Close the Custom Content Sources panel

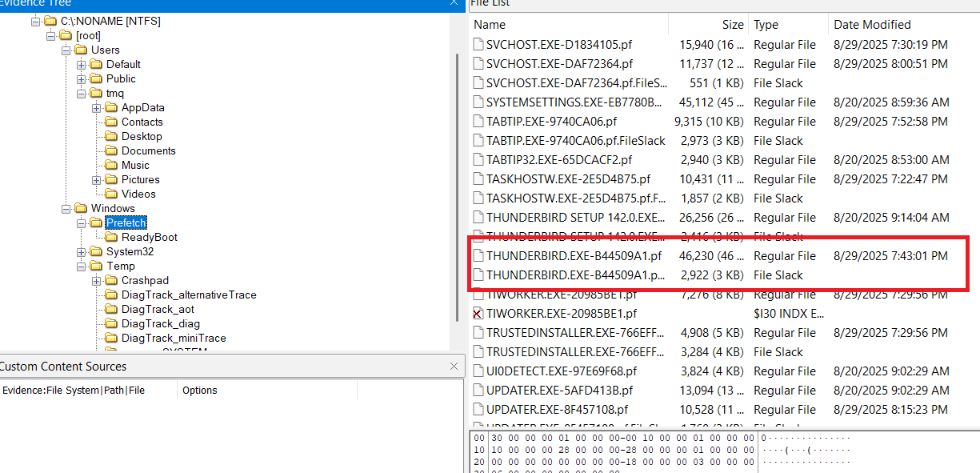click(454, 367)
